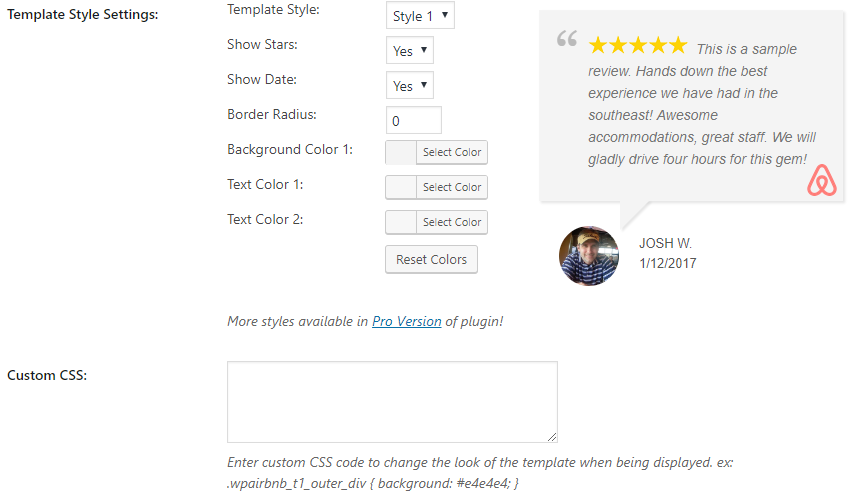Click the Airbnb logo in the review preview
The width and height of the screenshot is (862, 500).
(822, 180)
